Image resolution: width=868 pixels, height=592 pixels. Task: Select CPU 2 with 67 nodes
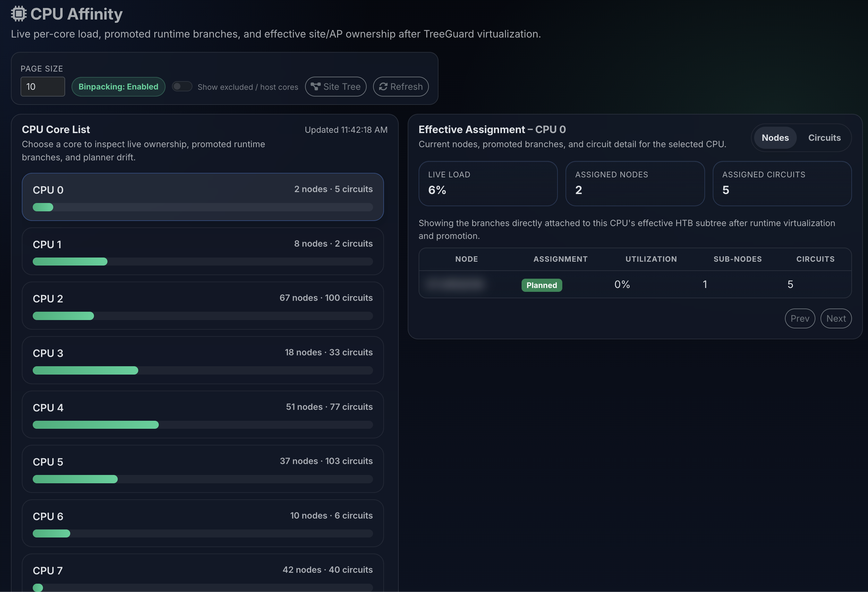(203, 306)
